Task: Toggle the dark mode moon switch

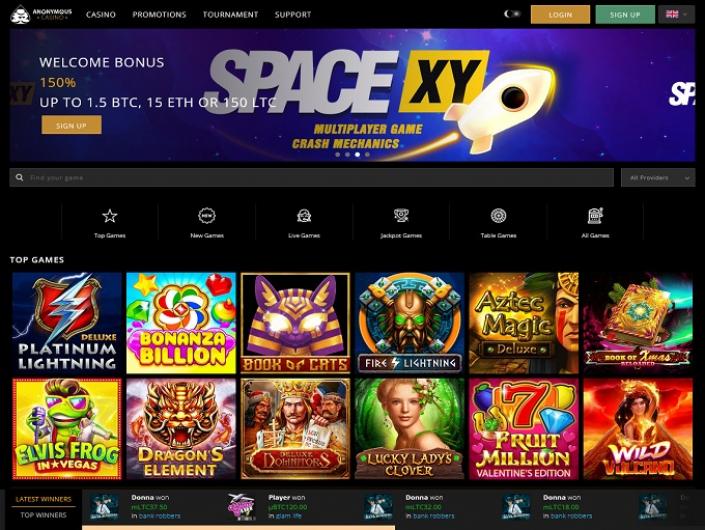Action: point(512,14)
